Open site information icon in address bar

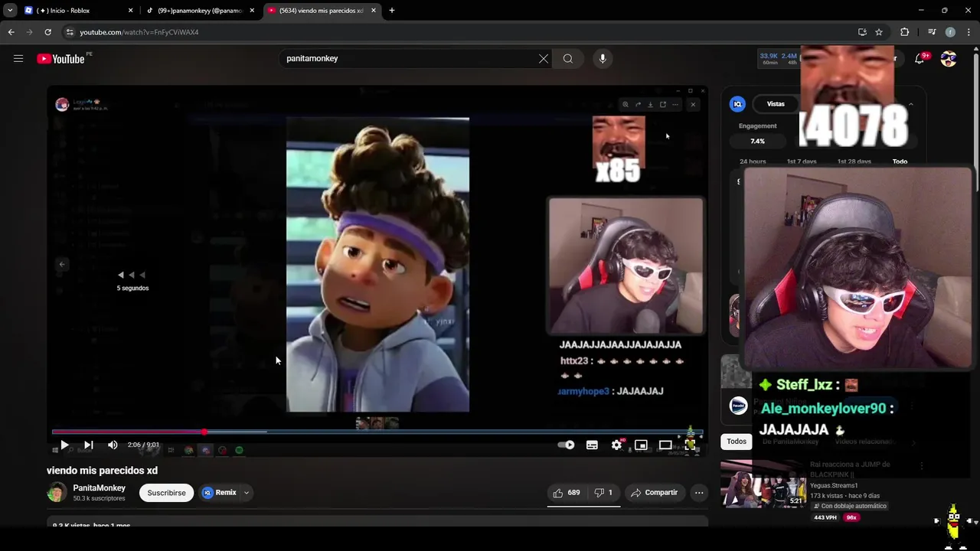pos(70,32)
